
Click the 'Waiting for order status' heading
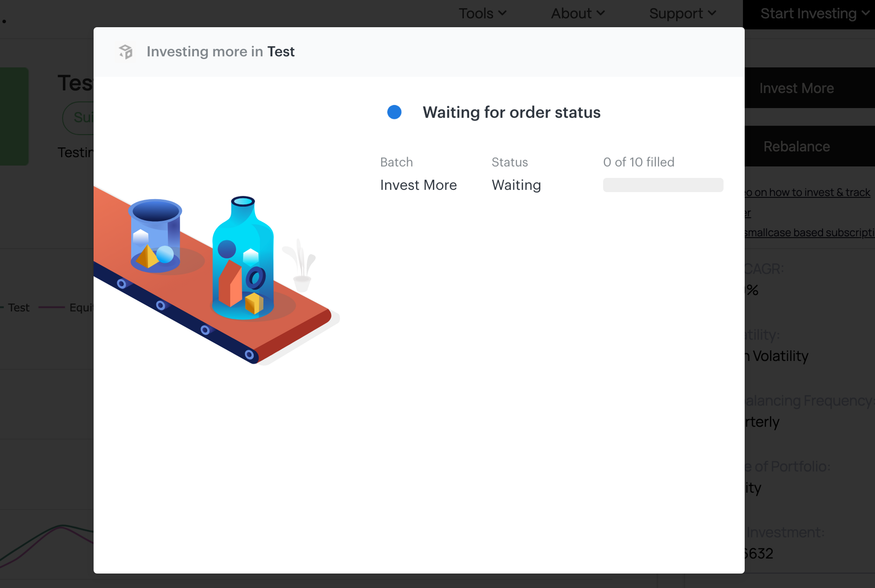coord(511,112)
